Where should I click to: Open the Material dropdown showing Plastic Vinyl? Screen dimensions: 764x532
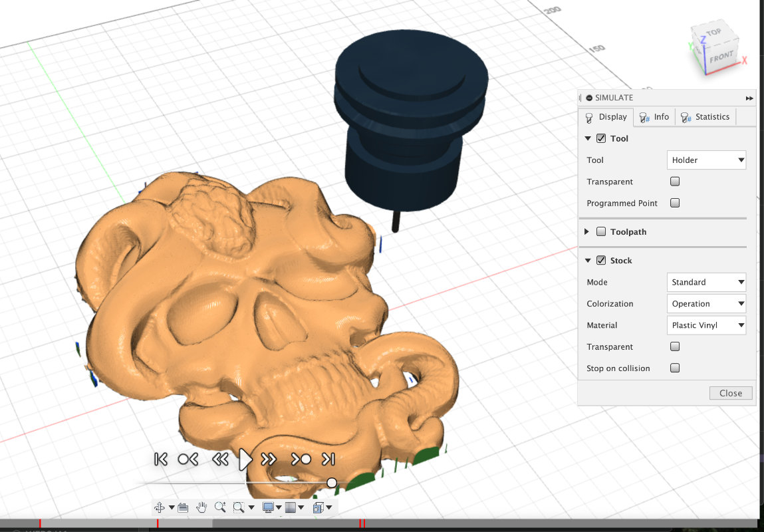707,325
